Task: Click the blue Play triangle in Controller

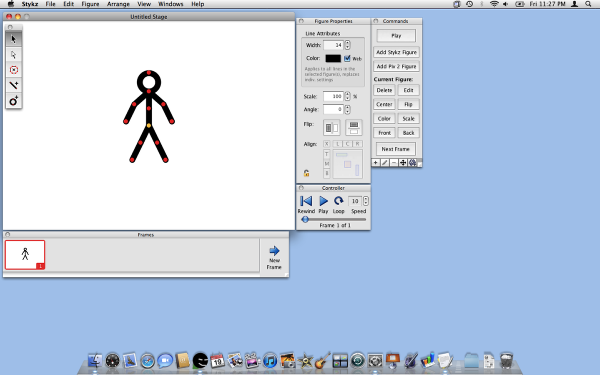Action: [x=323, y=201]
